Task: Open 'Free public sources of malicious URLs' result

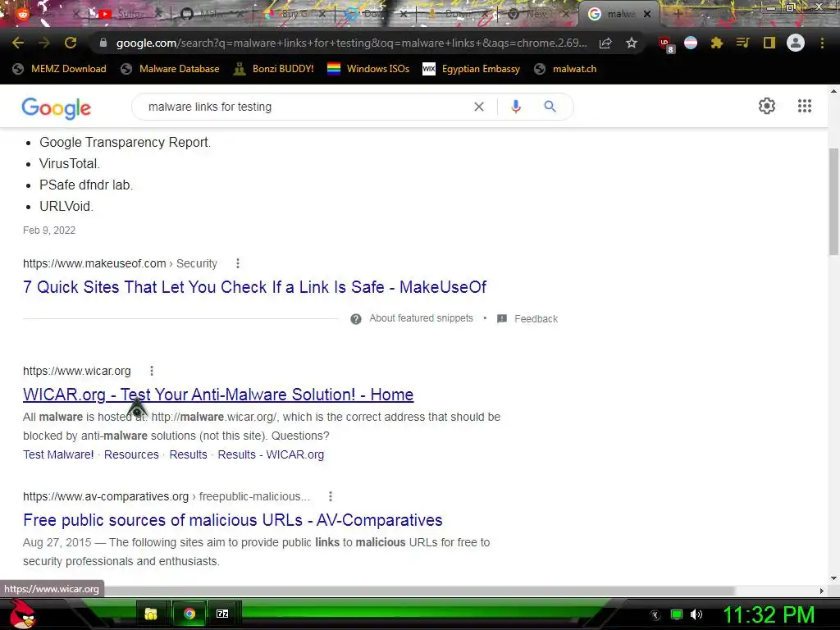Action: point(232,520)
